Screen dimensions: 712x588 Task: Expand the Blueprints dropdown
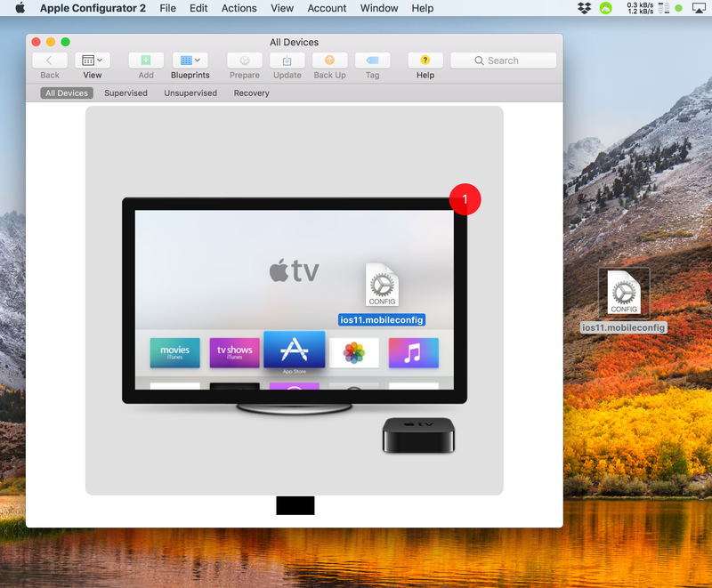click(x=190, y=60)
